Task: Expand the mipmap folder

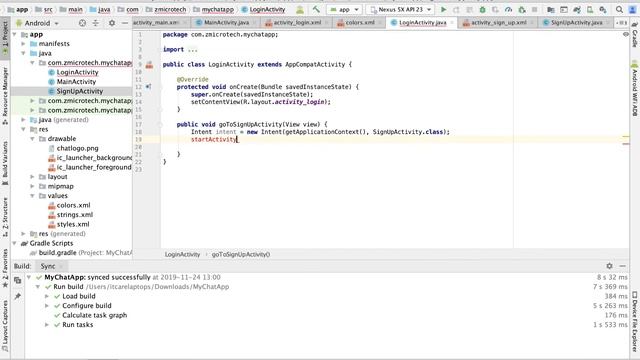Action: click(33, 186)
